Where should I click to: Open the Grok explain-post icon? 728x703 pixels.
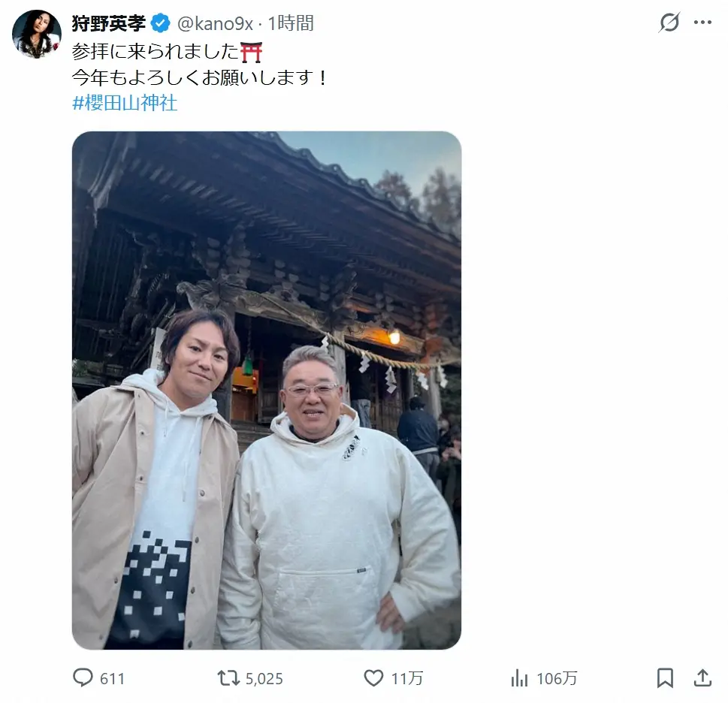tap(669, 23)
